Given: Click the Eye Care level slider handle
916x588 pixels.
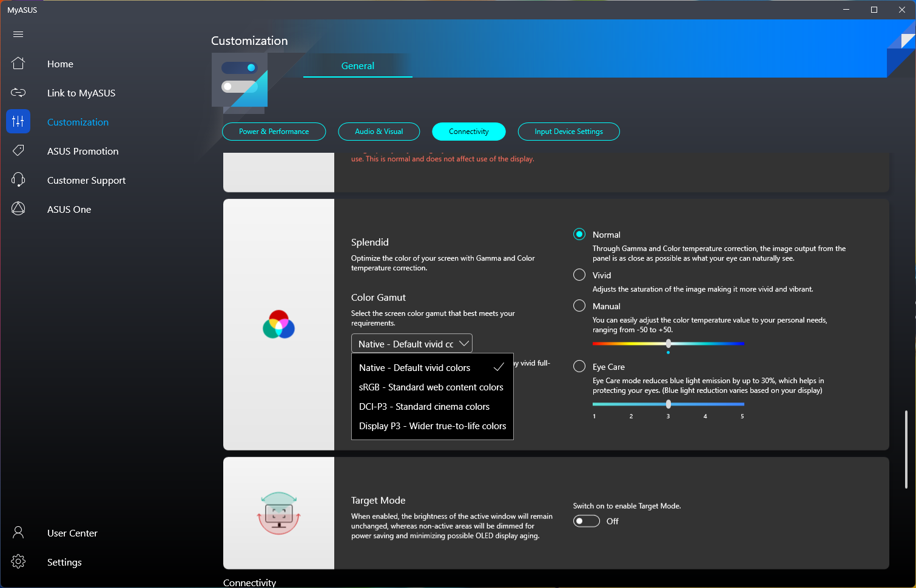Looking at the screenshot, I should point(668,404).
